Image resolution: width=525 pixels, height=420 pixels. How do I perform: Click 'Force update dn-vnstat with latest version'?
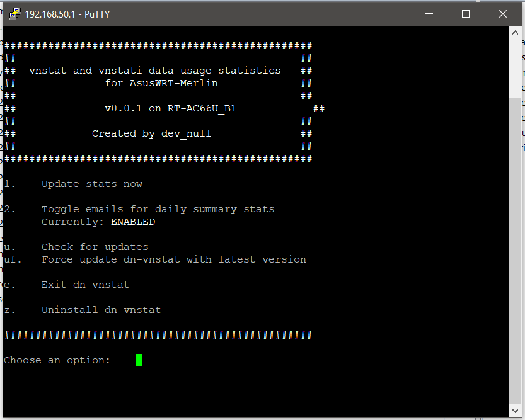pos(174,260)
